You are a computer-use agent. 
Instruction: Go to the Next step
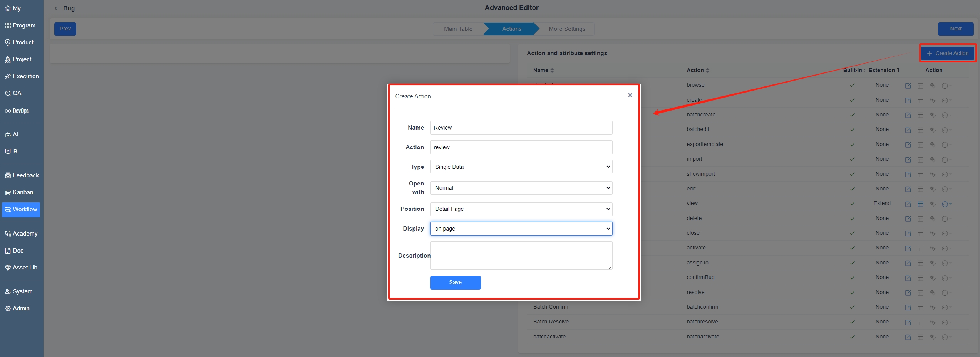point(955,29)
